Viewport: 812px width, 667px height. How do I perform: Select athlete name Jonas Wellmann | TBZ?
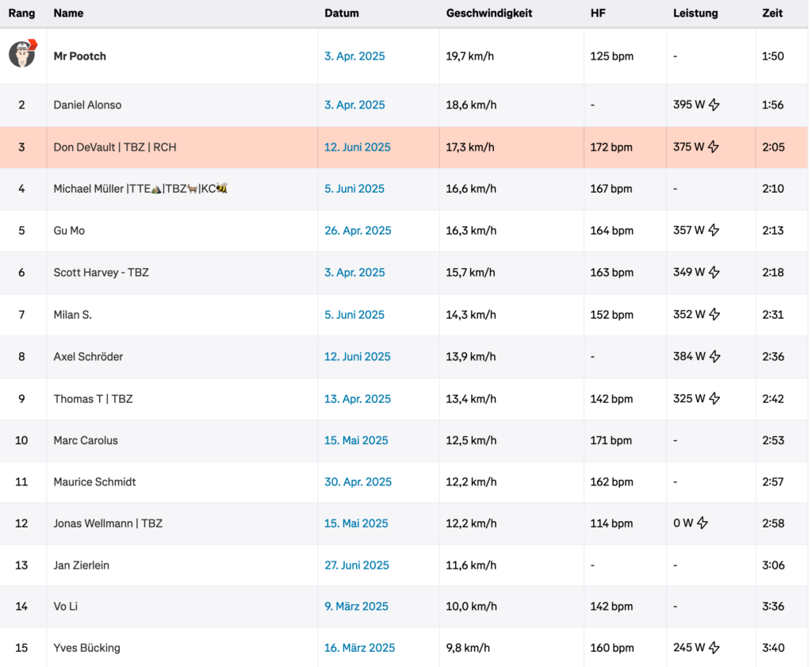[108, 523]
